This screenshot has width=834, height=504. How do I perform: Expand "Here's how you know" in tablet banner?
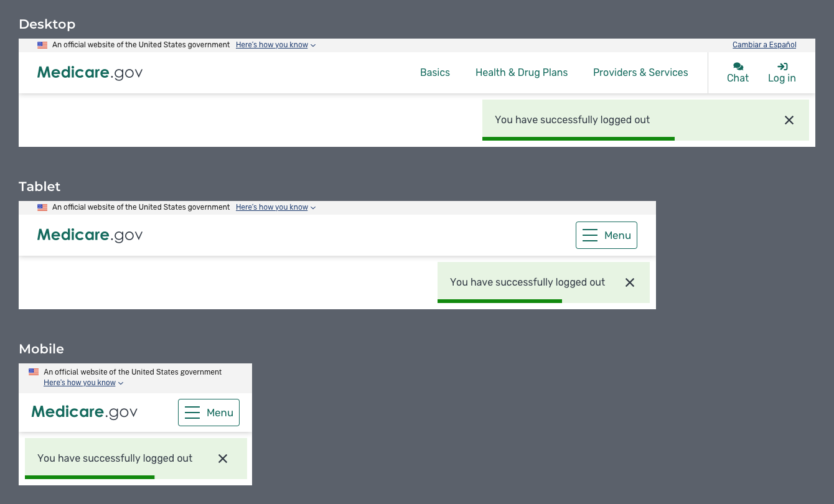click(275, 207)
